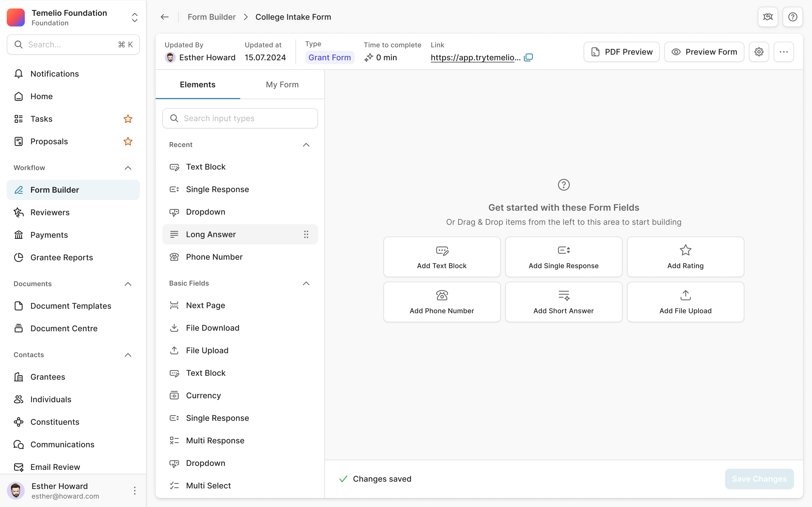The height and width of the screenshot is (507, 812).
Task: Click the handshake icon in top bar
Action: coord(768,17)
